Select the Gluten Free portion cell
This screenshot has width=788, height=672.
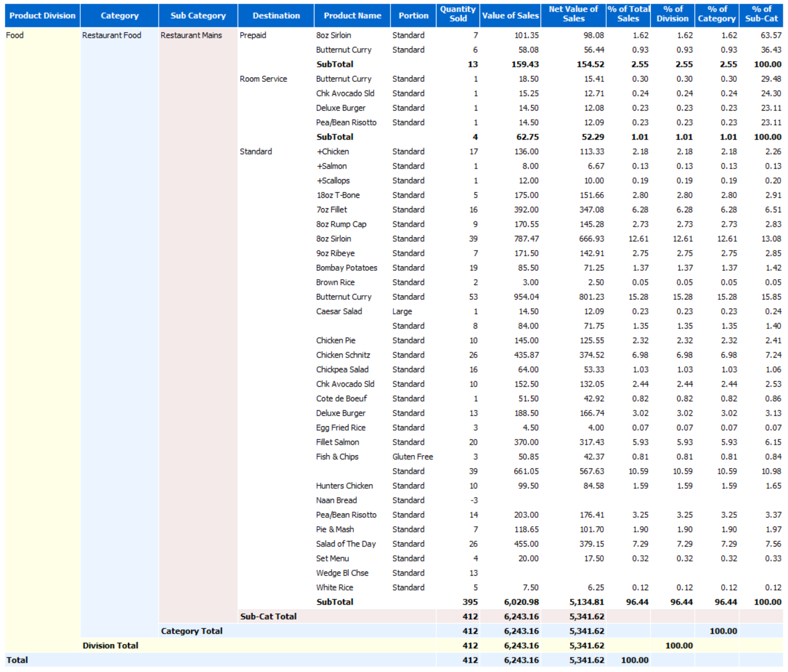413,457
